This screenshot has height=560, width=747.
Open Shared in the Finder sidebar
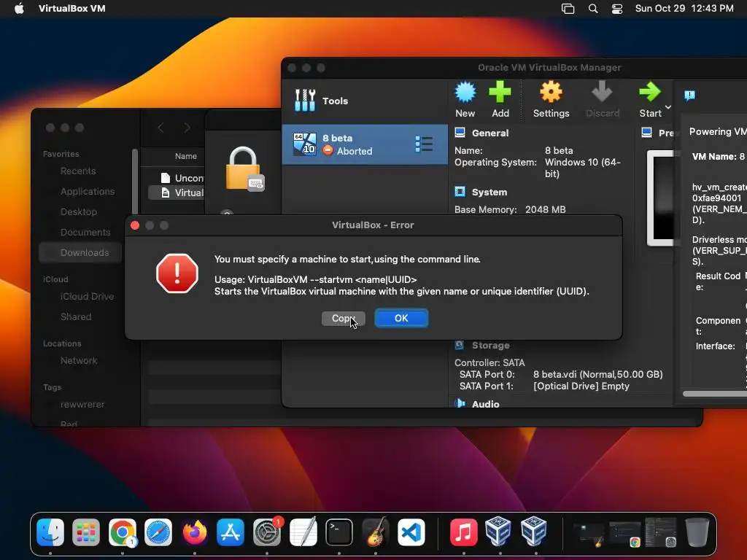(x=76, y=316)
